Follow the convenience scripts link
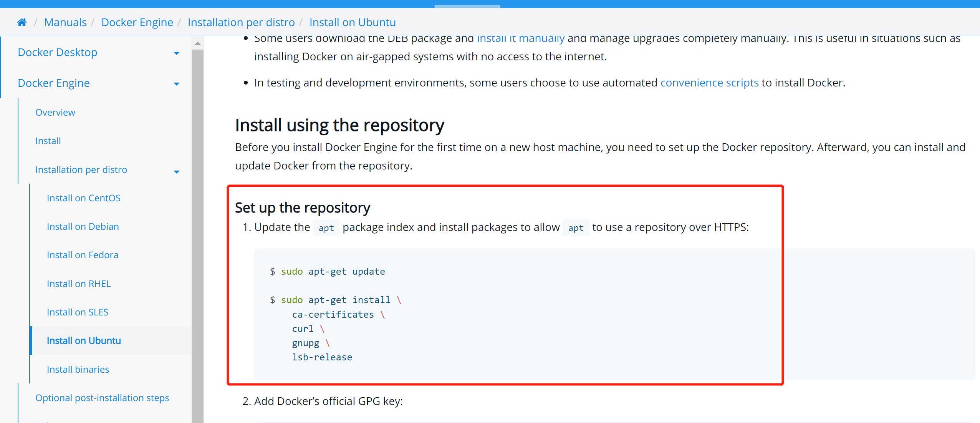The image size is (980, 423). 709,83
